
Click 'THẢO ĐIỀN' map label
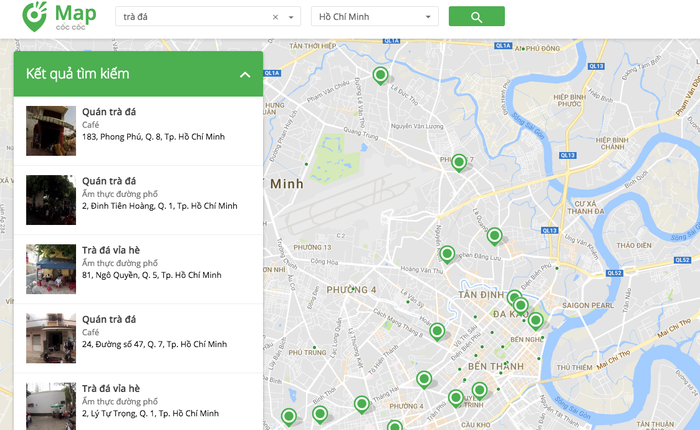tap(634, 246)
